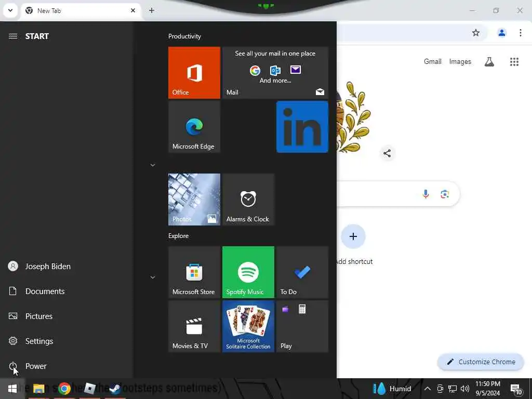Viewport: 532px width, 399px height.
Task: Open Chrome tab search dropdown
Action: (10, 10)
